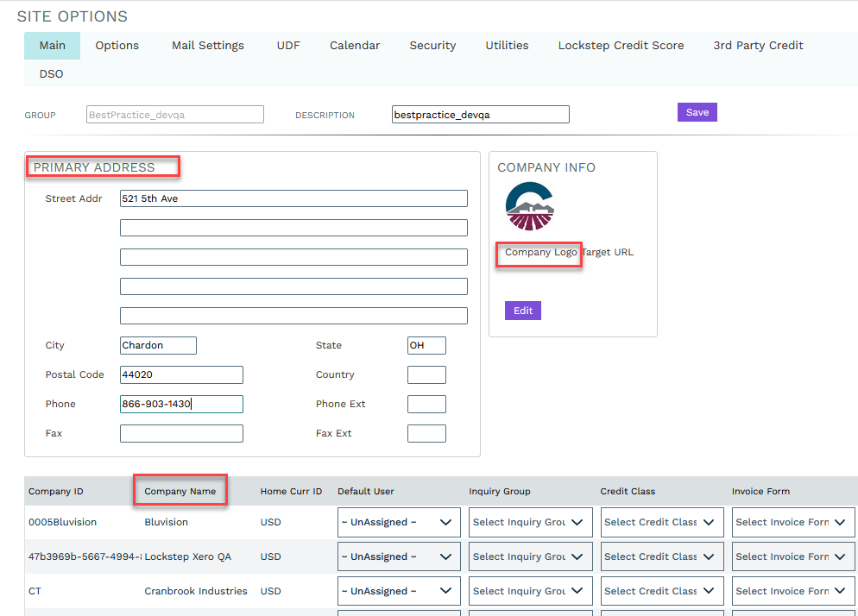
Task: Click the City field containing Chardon
Action: point(158,345)
